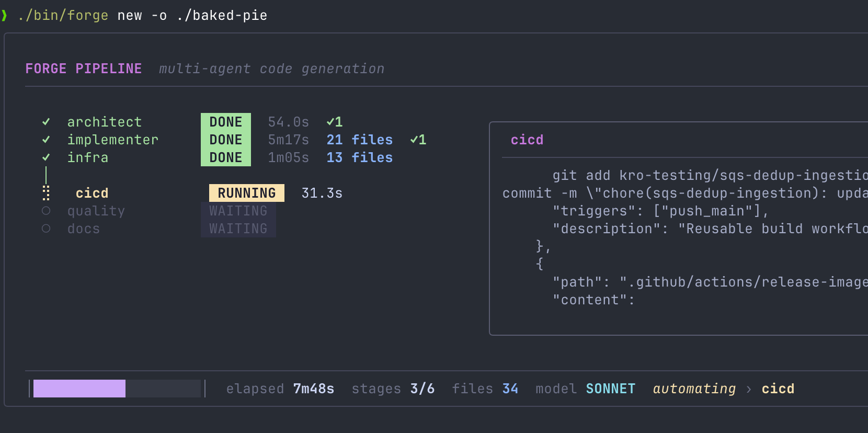868x433 pixels.
Task: Click cicd in status bar breadcrumb
Action: (x=778, y=389)
